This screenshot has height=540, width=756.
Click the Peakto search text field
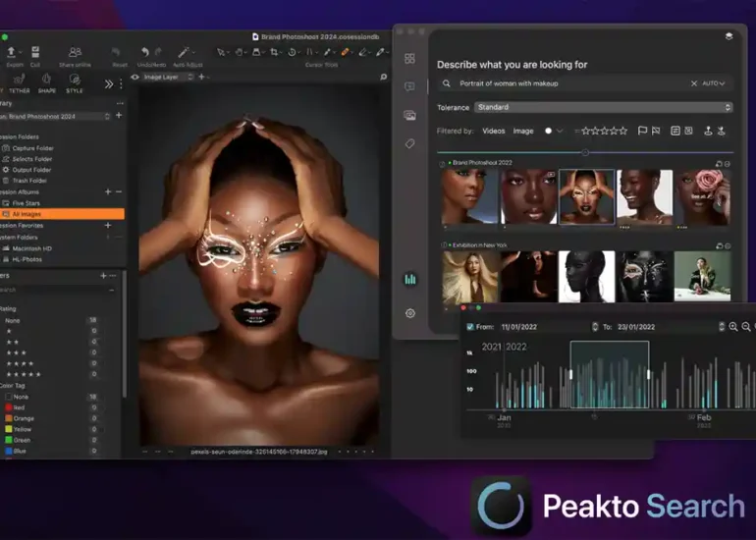[573, 83]
